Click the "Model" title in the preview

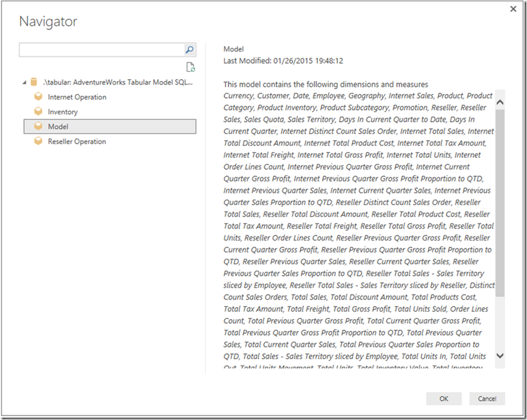click(234, 49)
